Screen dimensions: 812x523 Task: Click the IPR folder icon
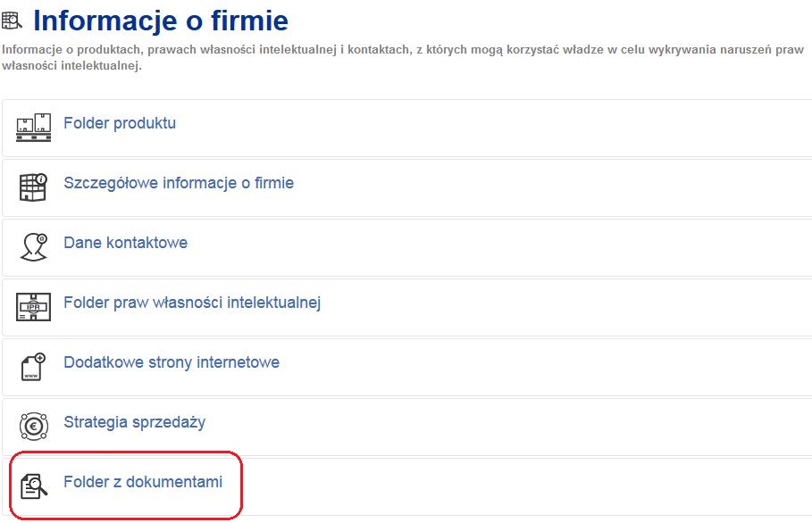tap(33, 307)
